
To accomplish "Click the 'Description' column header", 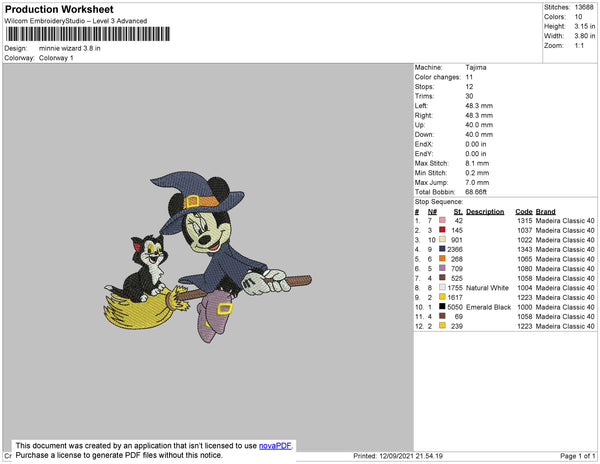I will 485,212.
